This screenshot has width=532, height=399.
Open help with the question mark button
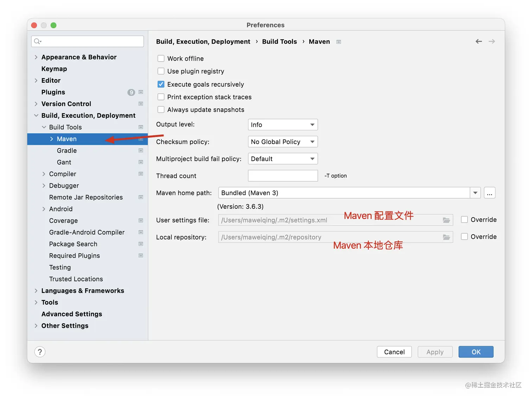(40, 352)
